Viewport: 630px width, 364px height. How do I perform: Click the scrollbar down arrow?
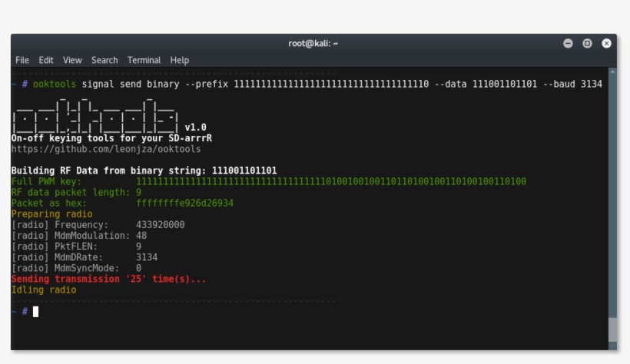click(x=612, y=346)
